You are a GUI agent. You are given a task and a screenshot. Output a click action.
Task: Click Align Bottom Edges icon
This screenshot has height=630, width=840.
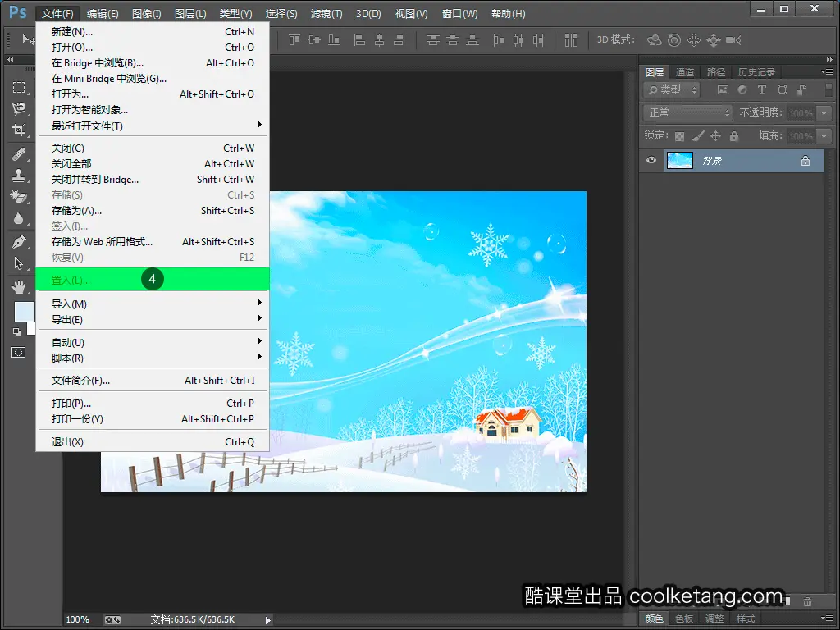334,39
